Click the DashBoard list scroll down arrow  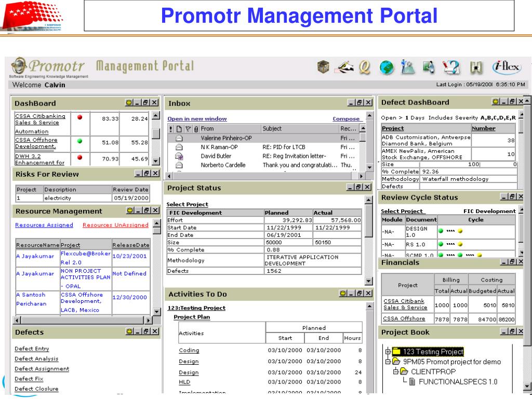click(156, 161)
